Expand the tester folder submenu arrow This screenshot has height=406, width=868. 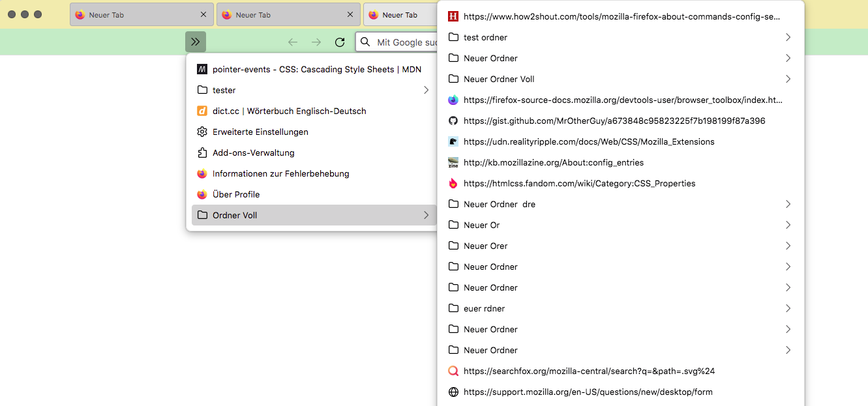coord(426,90)
